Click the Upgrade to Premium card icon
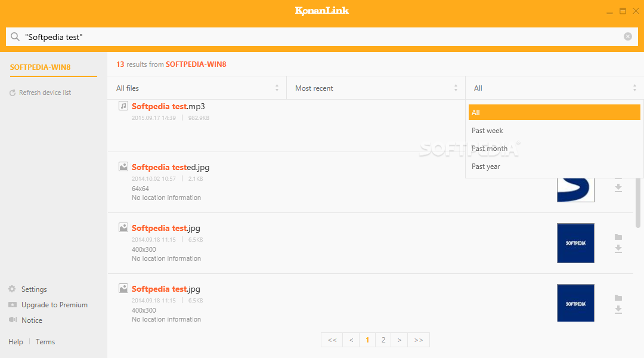 [13, 304]
